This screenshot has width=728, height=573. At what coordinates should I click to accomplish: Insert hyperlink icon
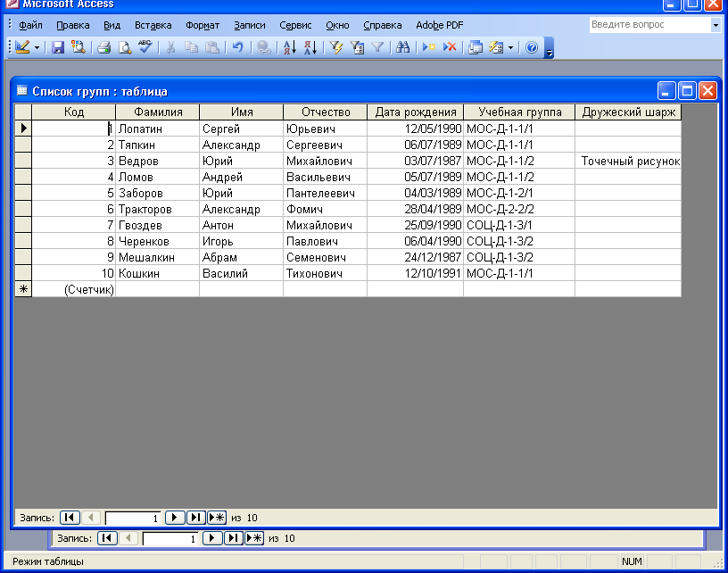coord(264,47)
